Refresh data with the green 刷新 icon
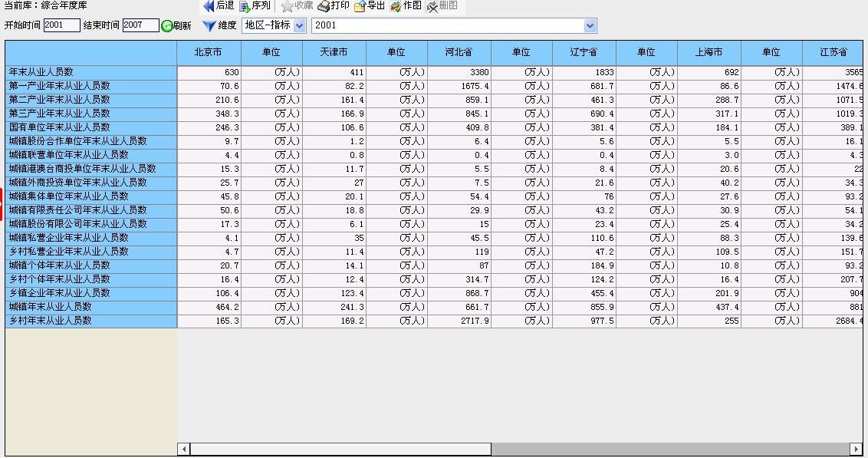This screenshot has height=458, width=868. pyautogui.click(x=166, y=25)
